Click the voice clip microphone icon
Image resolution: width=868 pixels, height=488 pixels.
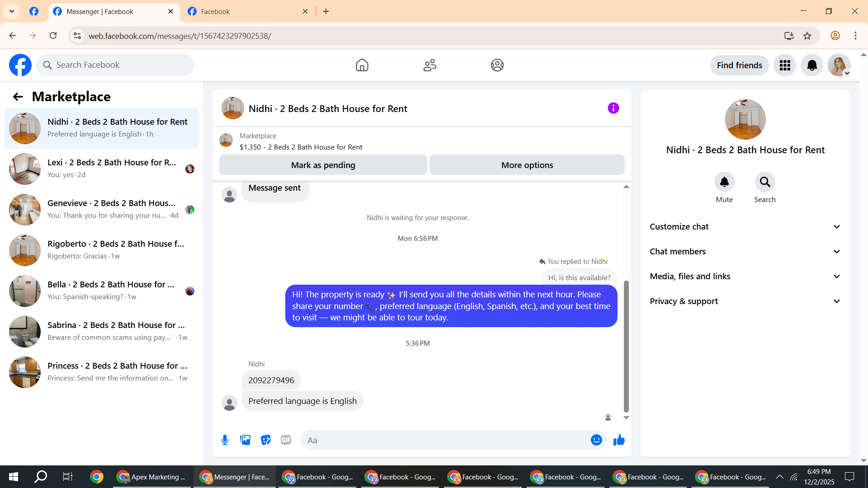[x=225, y=440]
